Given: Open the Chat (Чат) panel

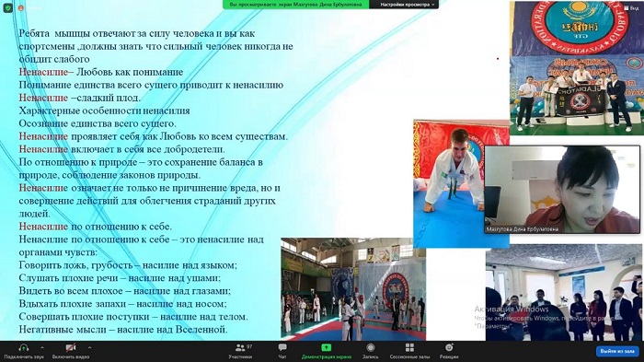Looking at the screenshot, I should tap(282, 351).
